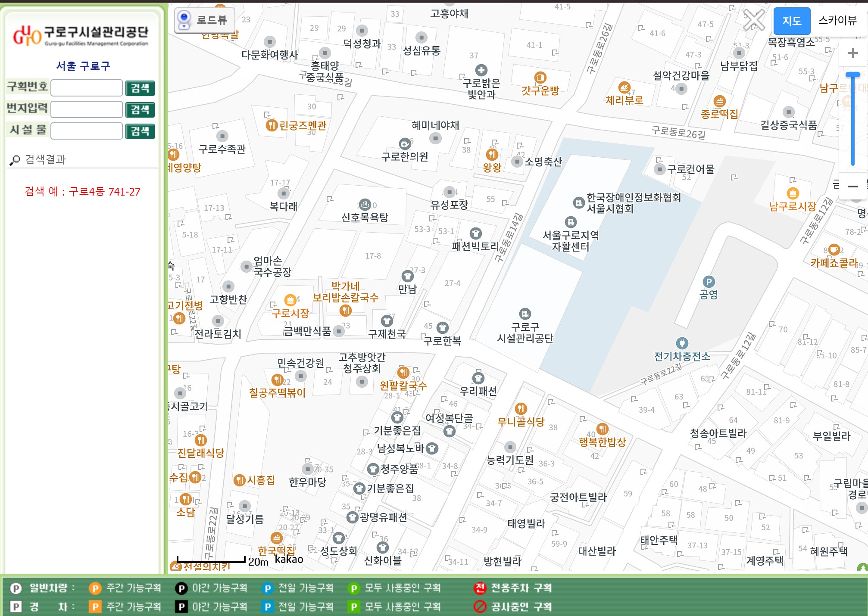Click the 무니골식당 restaurant icon
Screen dimensions: 868x616
coord(521,408)
